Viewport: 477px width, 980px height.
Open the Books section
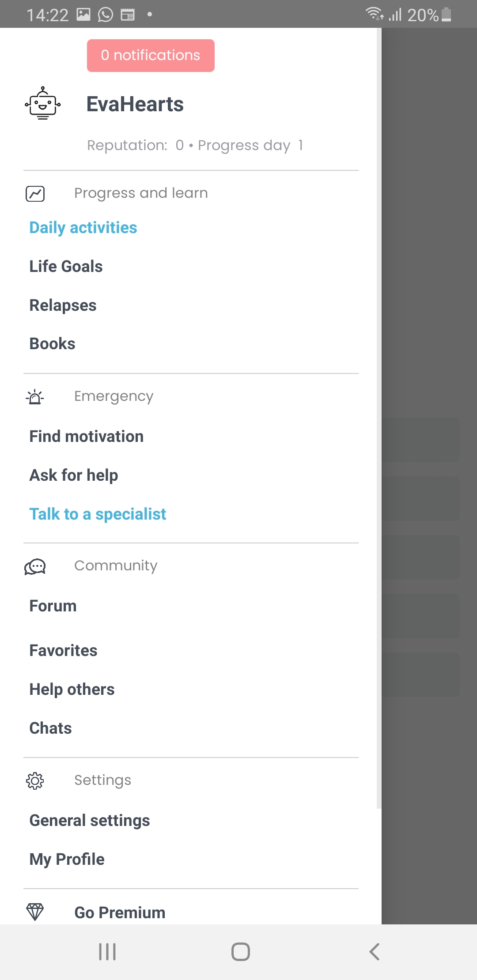[52, 344]
